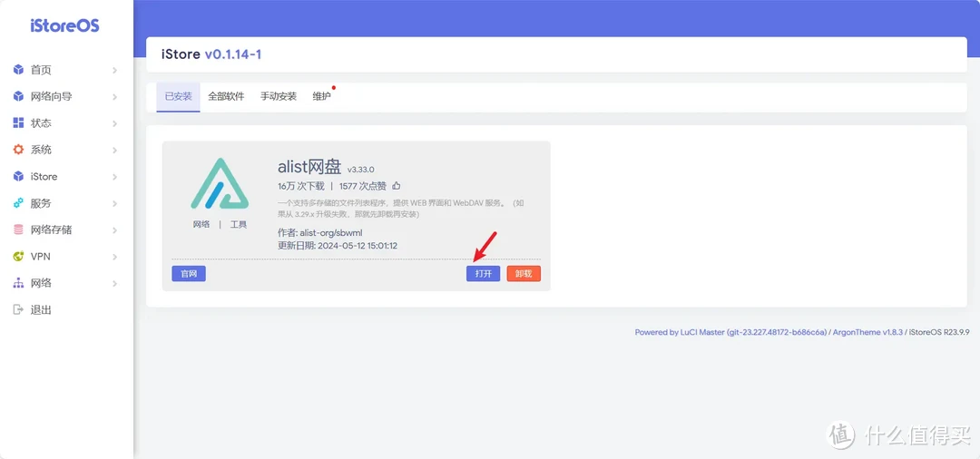Click the 工具 tag under alist logo

[x=239, y=225]
